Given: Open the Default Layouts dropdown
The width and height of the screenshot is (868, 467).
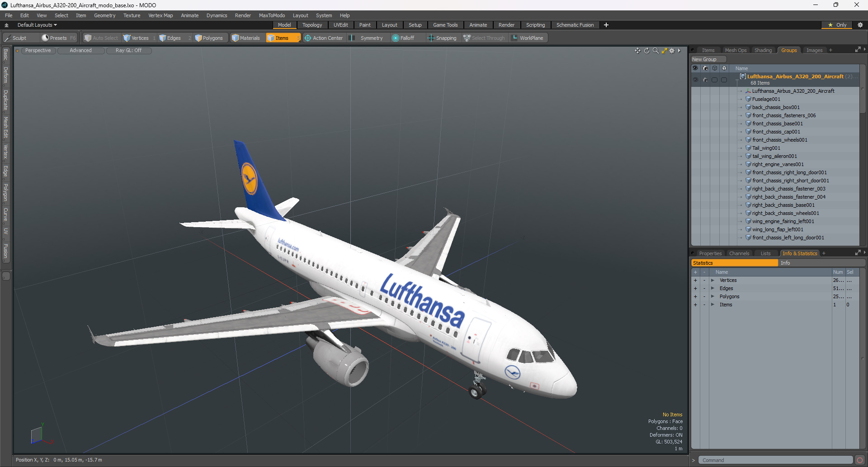Looking at the screenshot, I should (x=37, y=25).
